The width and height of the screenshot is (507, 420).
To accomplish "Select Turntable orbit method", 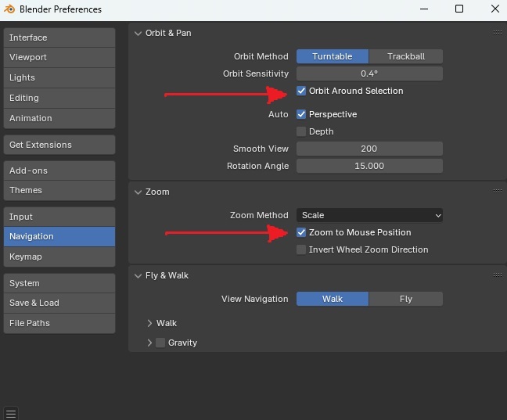I will [333, 56].
